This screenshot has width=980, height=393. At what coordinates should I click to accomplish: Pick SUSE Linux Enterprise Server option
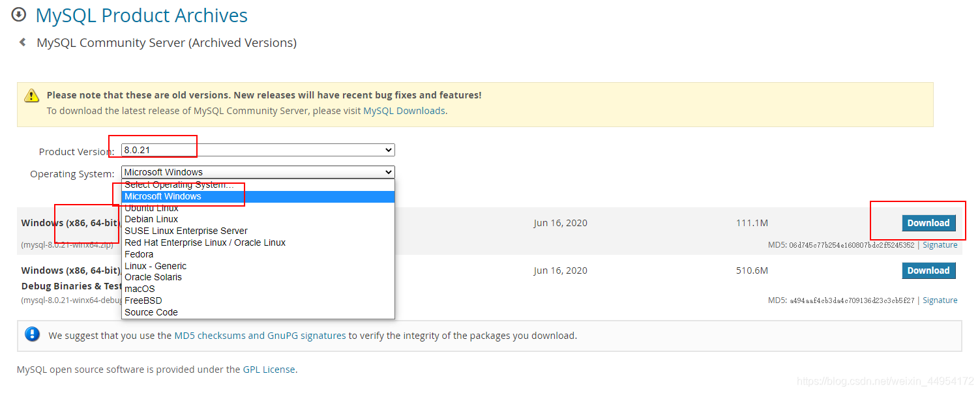click(258, 231)
